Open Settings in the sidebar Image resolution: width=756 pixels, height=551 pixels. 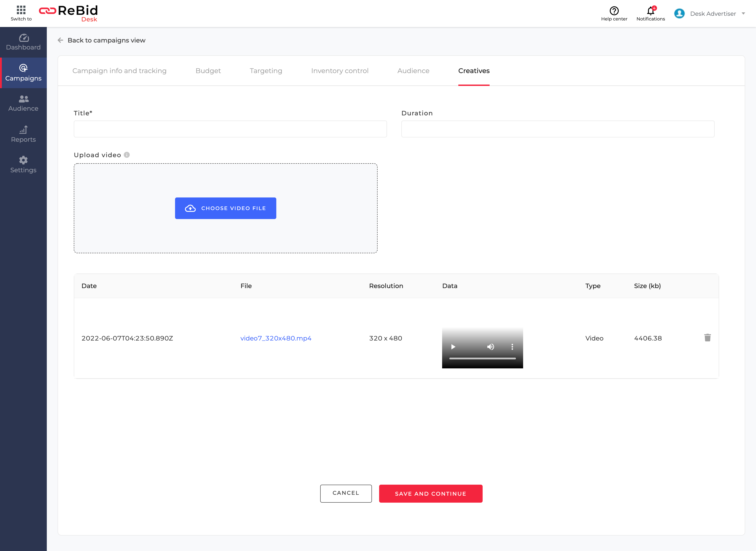(x=23, y=165)
